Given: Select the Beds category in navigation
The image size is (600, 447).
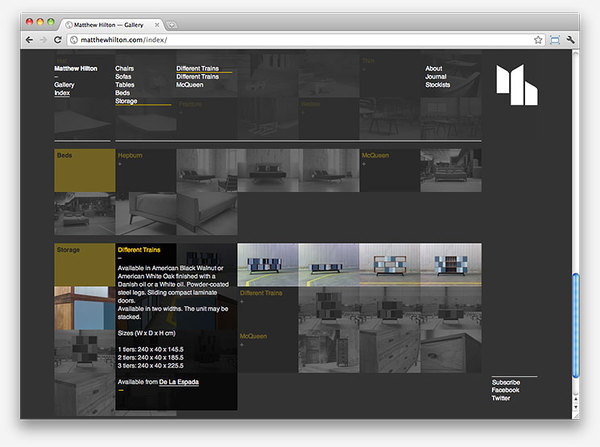Looking at the screenshot, I should [x=122, y=93].
